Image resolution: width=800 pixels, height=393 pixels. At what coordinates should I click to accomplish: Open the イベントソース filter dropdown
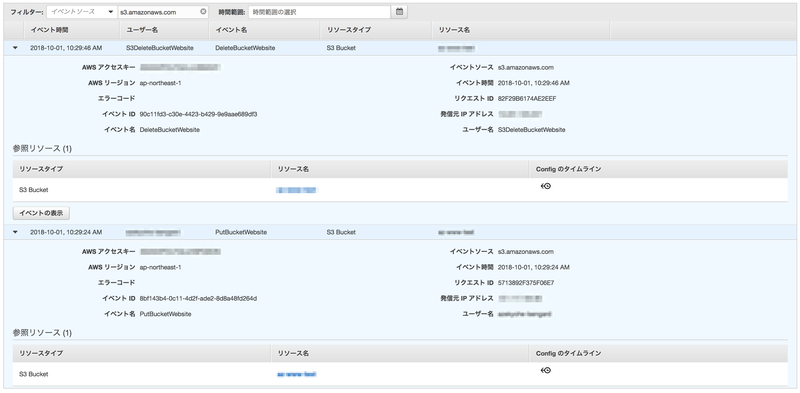pyautogui.click(x=82, y=12)
